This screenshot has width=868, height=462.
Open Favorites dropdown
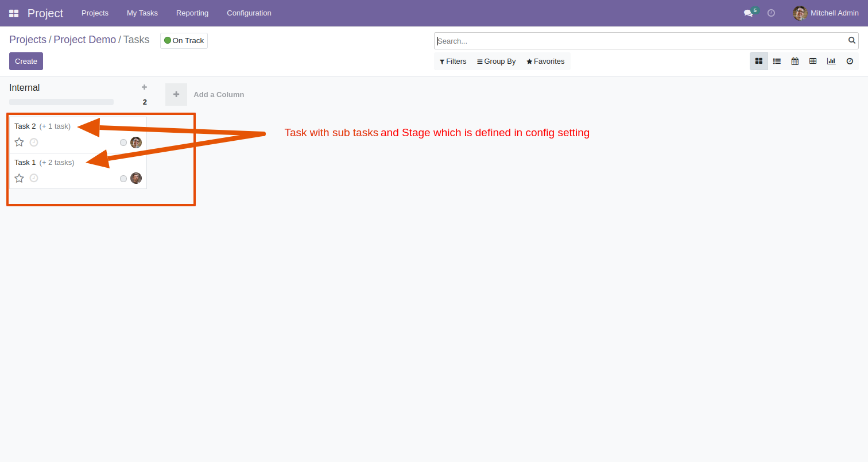[545, 61]
